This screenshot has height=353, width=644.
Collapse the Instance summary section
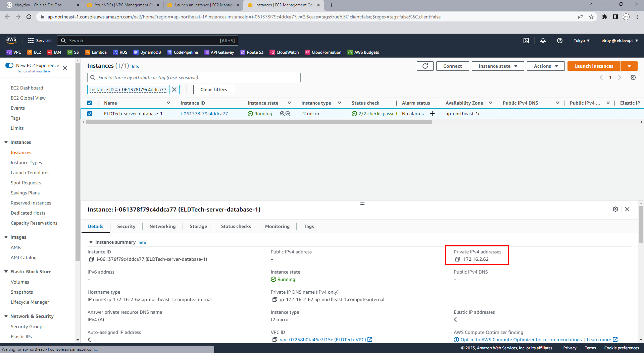click(91, 242)
